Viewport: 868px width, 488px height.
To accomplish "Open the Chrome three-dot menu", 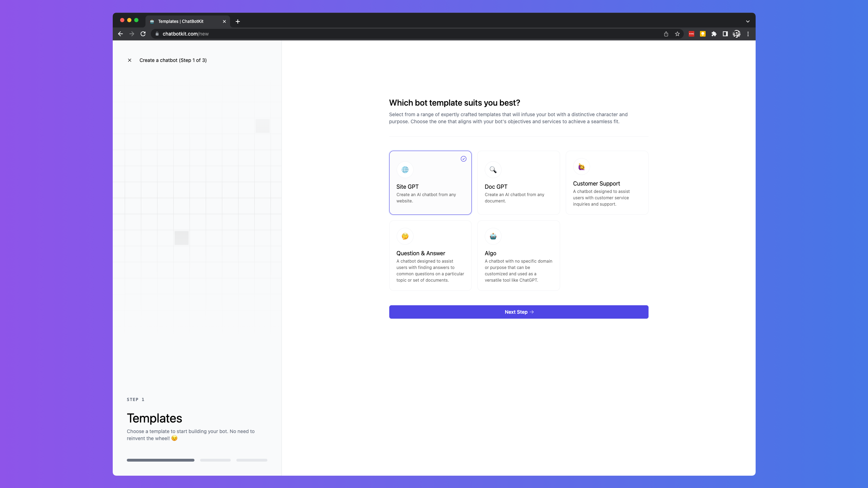I will pos(748,34).
